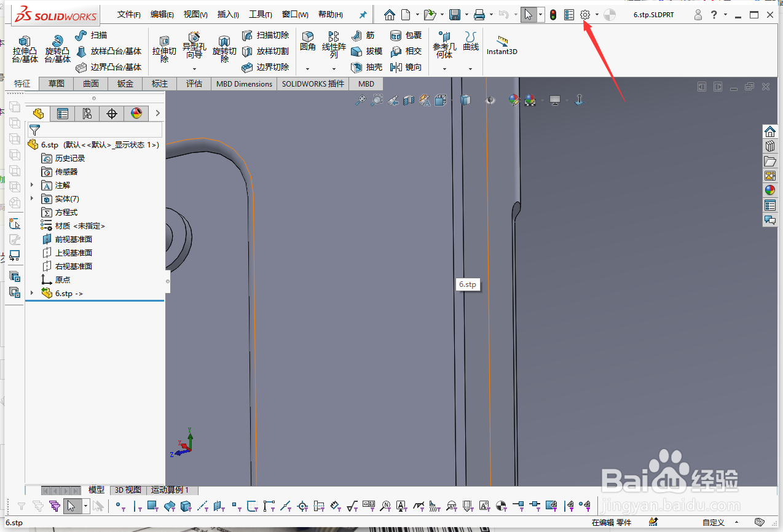Choose the Swept Cut (扫描切除) command
The image size is (783, 532).
(x=266, y=36)
